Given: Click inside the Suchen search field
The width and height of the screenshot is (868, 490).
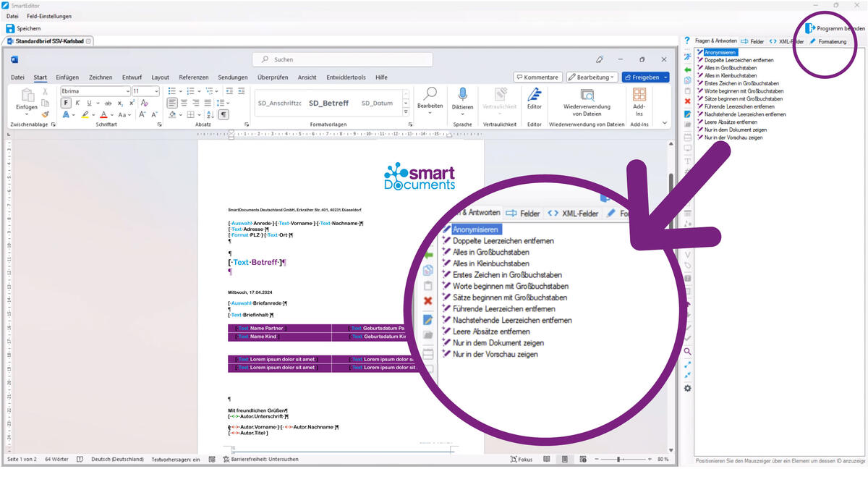Looking at the screenshot, I should (340, 59).
